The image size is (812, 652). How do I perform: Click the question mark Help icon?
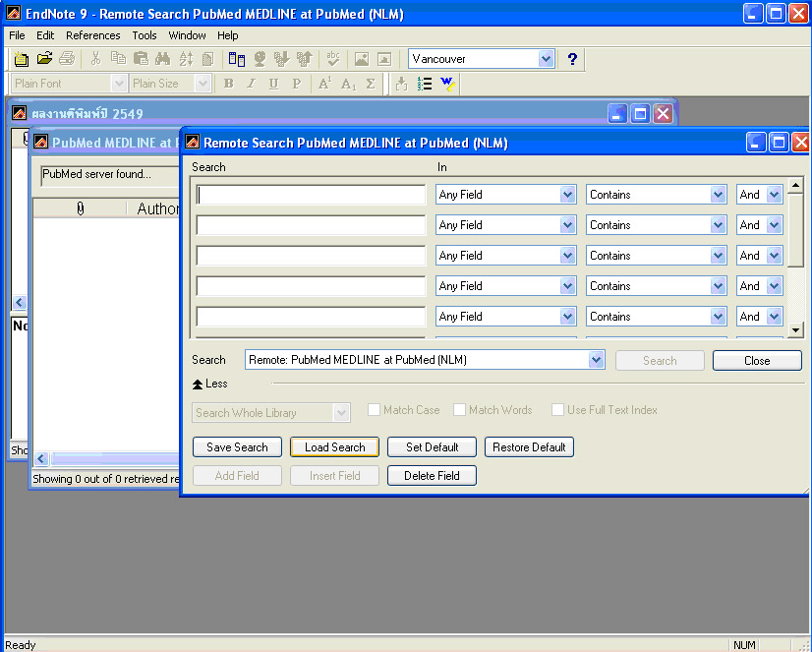pyautogui.click(x=572, y=59)
